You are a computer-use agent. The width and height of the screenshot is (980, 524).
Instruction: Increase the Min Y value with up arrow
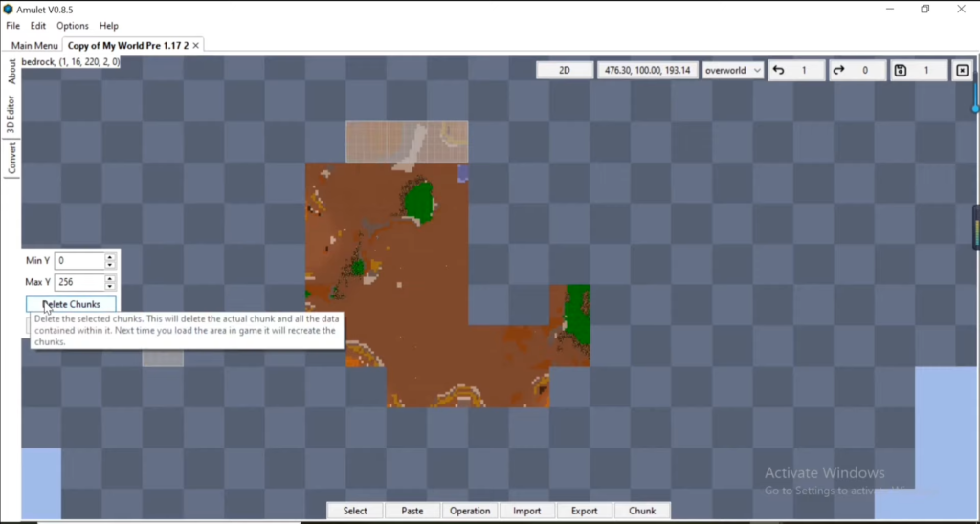coord(110,257)
